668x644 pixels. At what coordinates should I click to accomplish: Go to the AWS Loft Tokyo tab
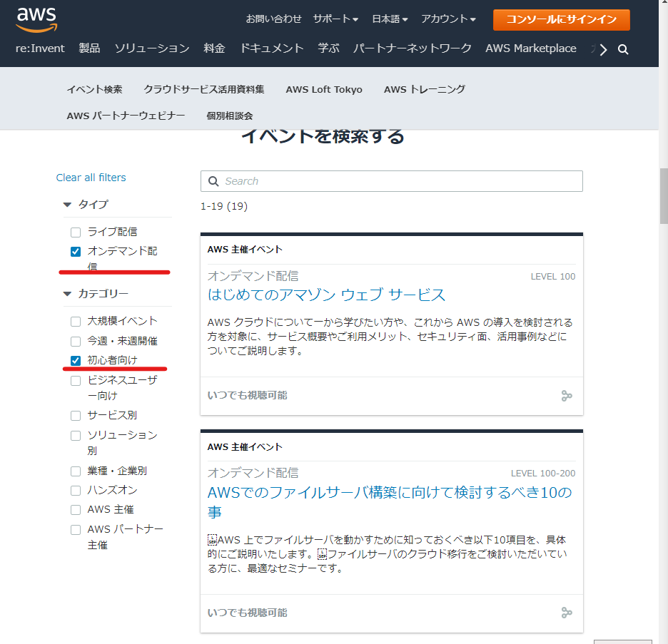click(324, 89)
